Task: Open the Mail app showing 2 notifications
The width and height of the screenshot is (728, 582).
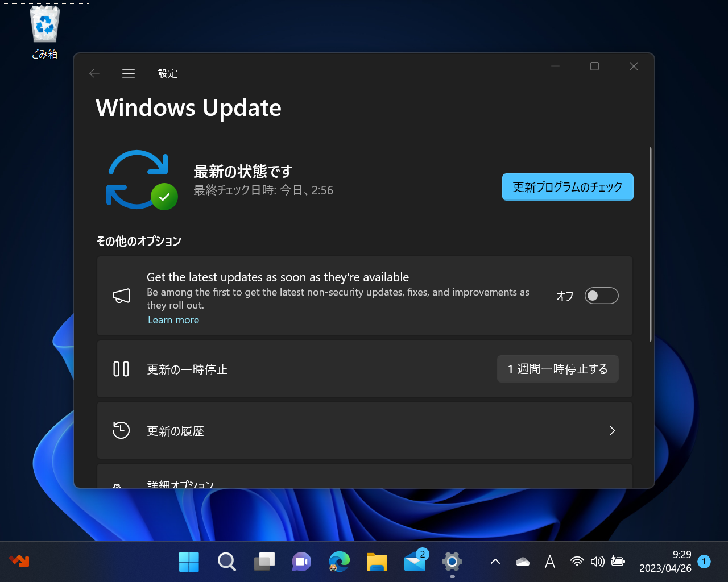Action: click(x=415, y=562)
